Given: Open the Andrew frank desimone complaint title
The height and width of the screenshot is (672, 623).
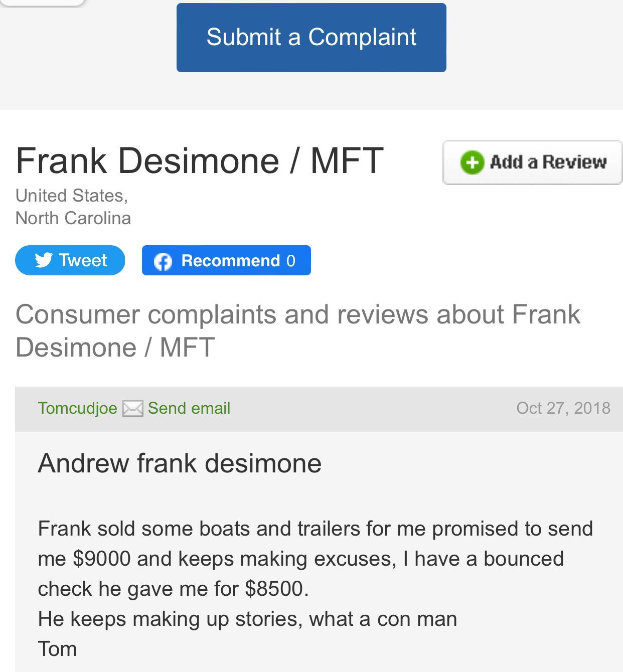Looking at the screenshot, I should pos(180,463).
